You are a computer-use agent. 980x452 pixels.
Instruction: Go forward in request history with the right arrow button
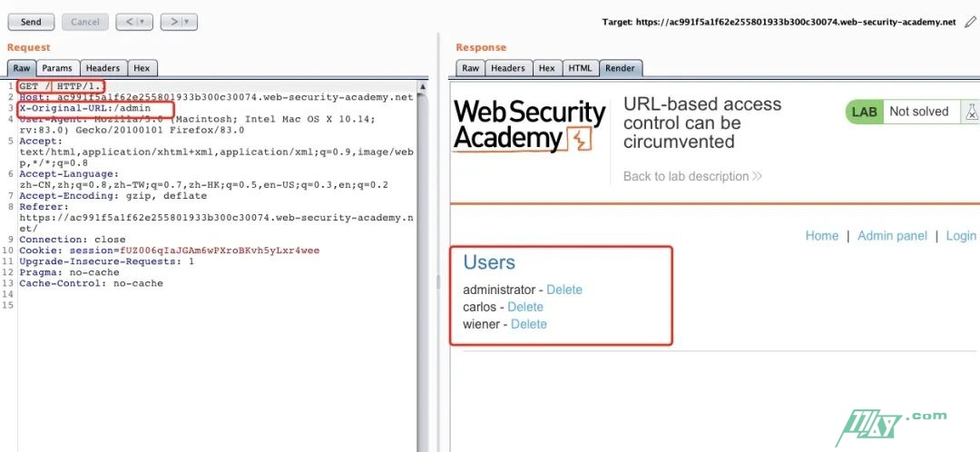coord(171,22)
